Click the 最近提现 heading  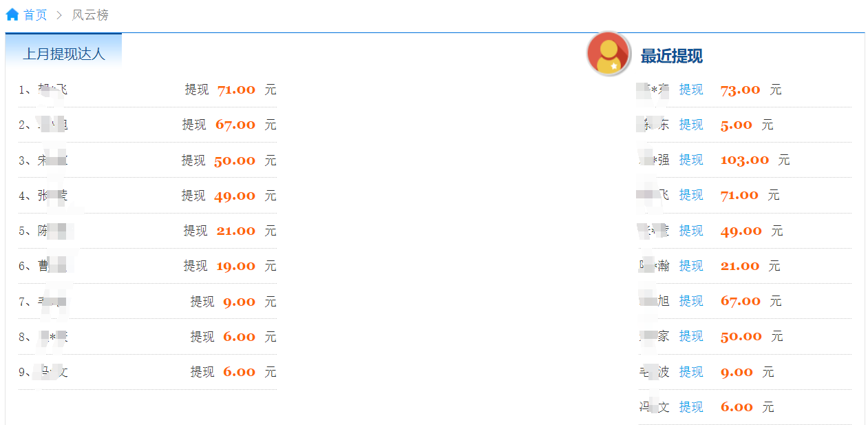click(x=671, y=56)
